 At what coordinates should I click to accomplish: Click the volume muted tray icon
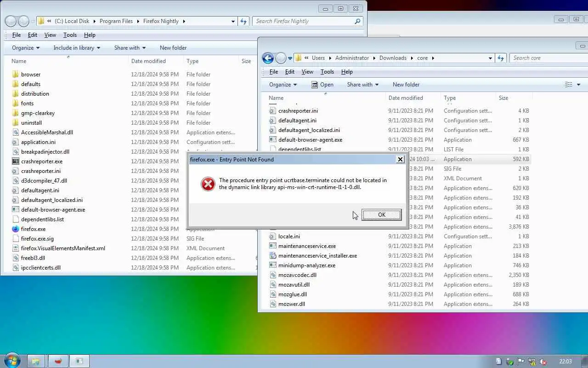click(543, 362)
